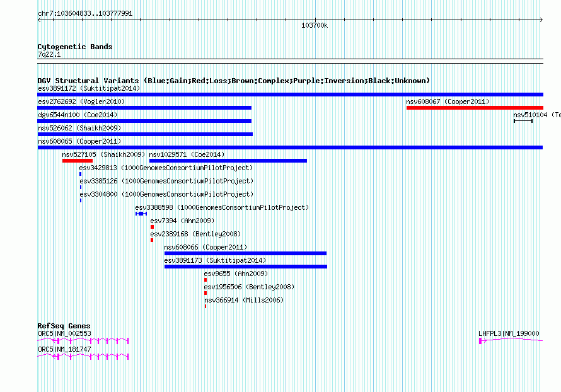
Task: Click the esv3429813 small blue marker
Action: click(x=80, y=174)
